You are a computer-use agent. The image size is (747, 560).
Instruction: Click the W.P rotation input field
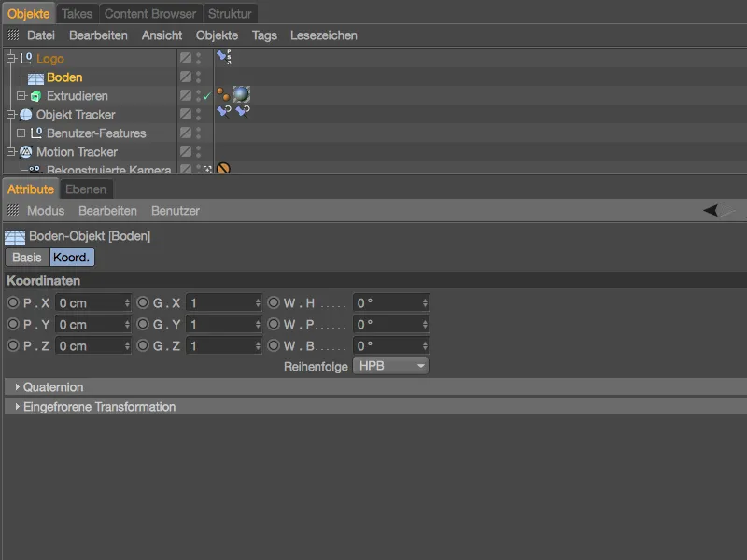390,324
